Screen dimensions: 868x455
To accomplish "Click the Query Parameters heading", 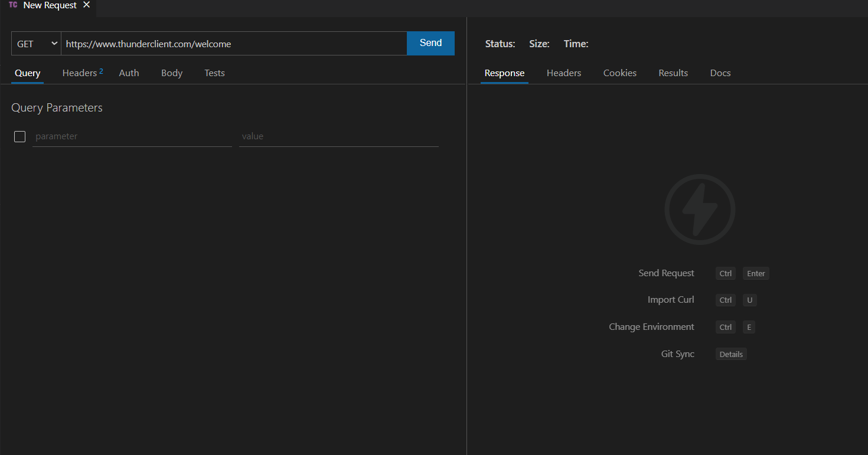I will (x=57, y=108).
